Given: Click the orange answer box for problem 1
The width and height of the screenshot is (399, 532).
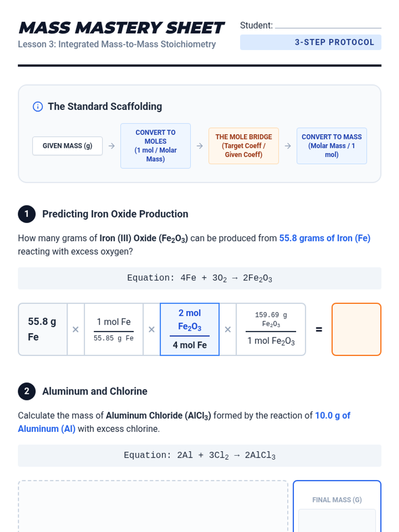Looking at the screenshot, I should 356,330.
